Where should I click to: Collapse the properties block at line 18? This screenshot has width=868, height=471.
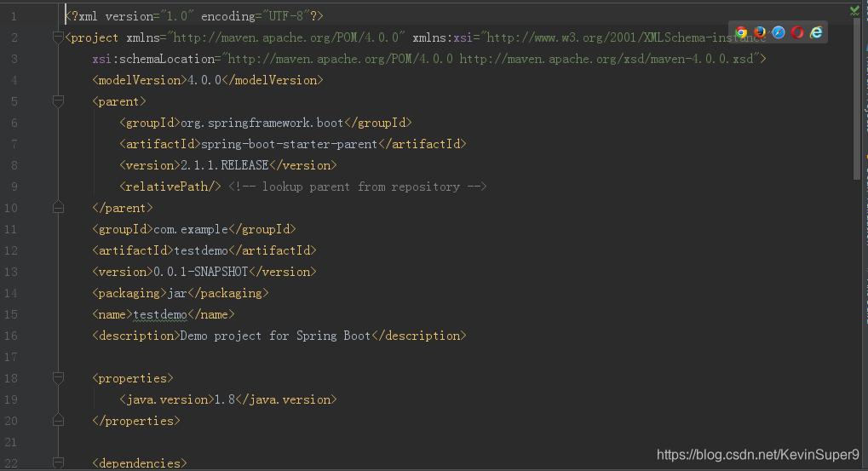click(x=58, y=378)
